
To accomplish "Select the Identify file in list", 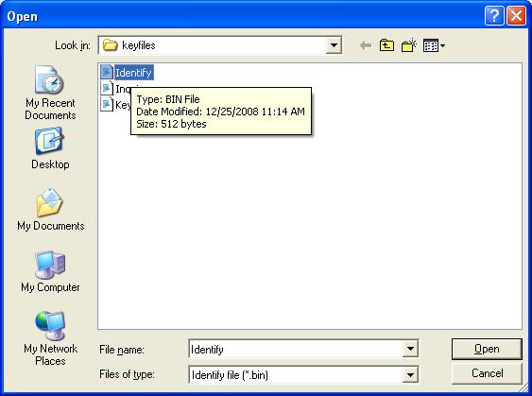I will pos(127,72).
